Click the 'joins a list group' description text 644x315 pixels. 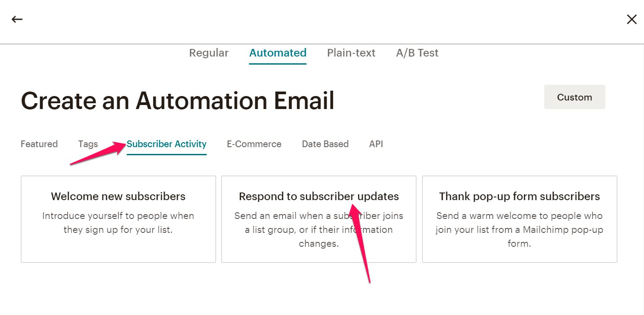pos(319,230)
